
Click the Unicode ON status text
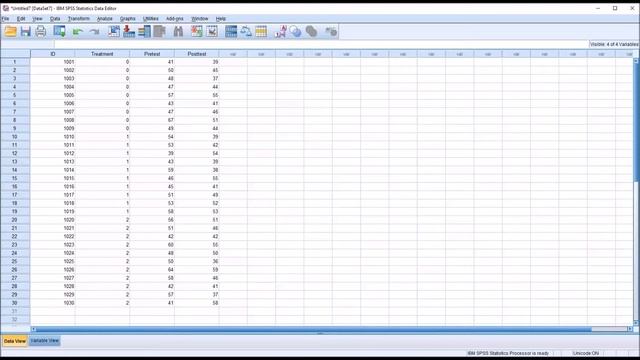click(x=586, y=353)
